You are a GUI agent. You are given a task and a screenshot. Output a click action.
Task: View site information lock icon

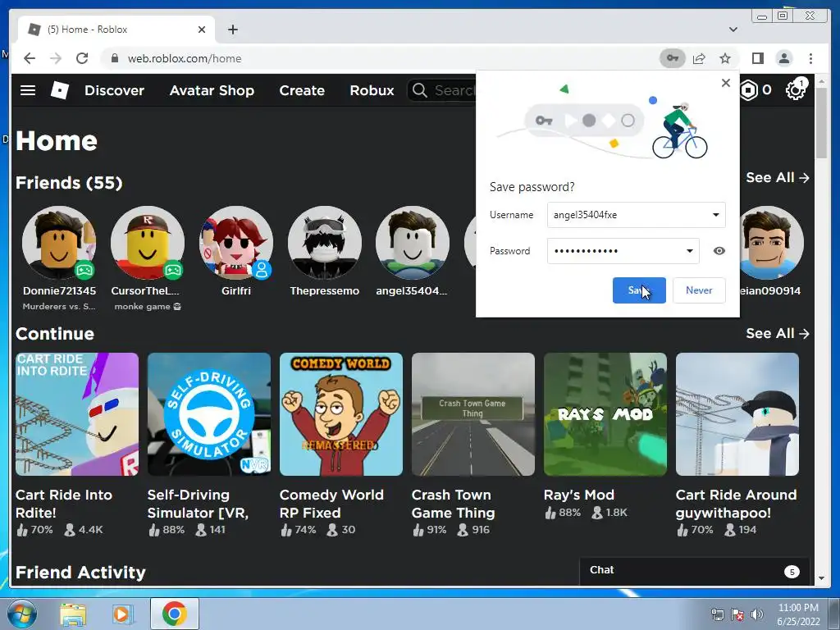coord(114,58)
